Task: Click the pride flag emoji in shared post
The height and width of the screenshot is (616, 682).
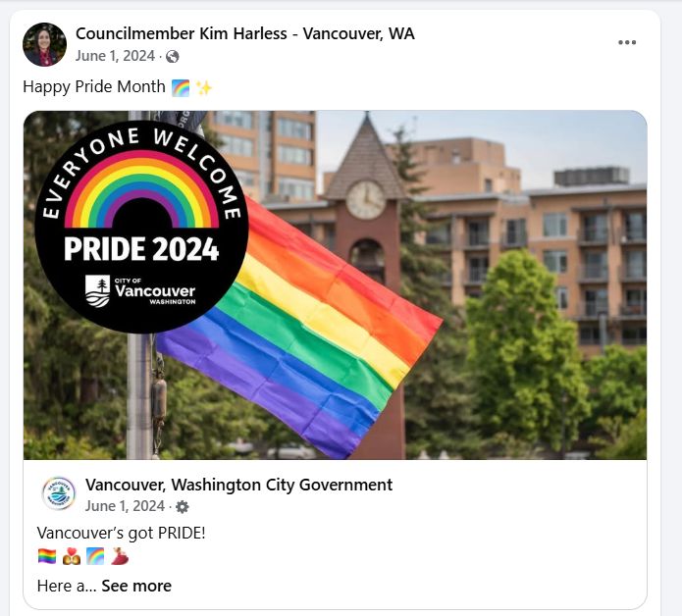Action: pos(47,556)
